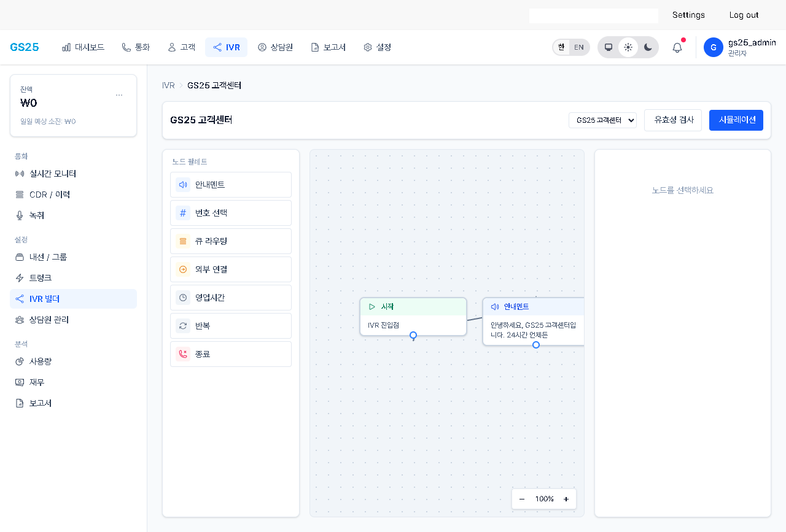Click the 큐 라우팅 palette item label
This screenshot has width=786, height=532.
coord(211,241)
